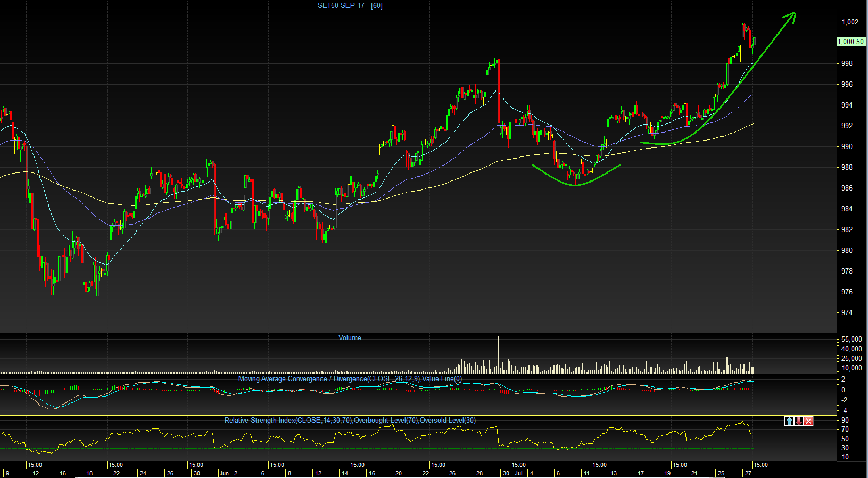Click the 10 RSI axis value
Viewport: 868px width, 478px height.
(x=845, y=457)
